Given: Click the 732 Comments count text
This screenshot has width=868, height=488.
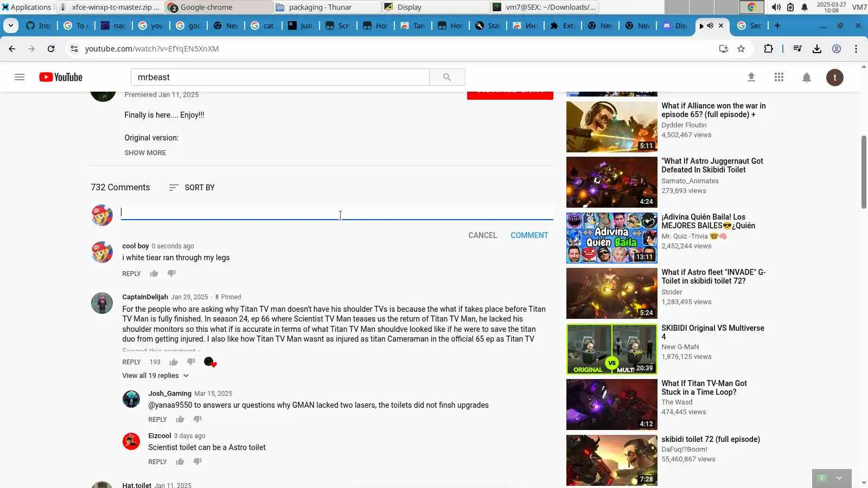Looking at the screenshot, I should point(120,187).
